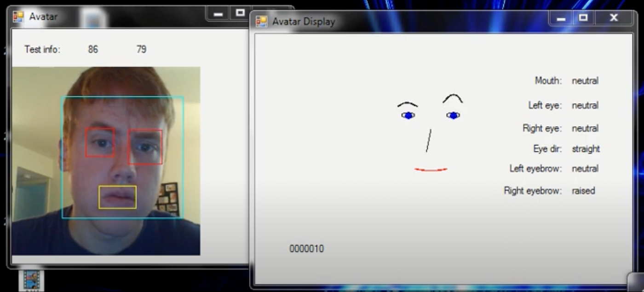Click the test info value 79
The image size is (644, 292).
(141, 49)
